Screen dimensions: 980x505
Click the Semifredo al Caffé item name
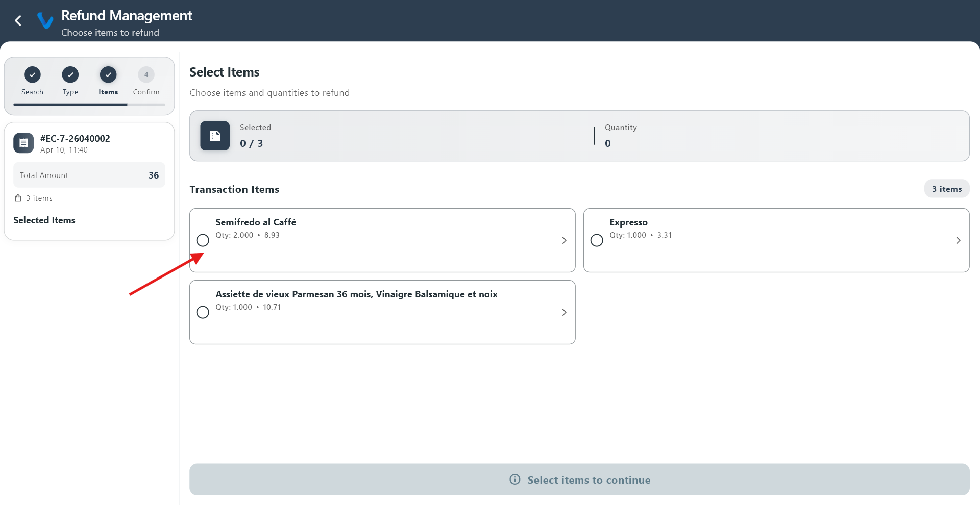[256, 222]
